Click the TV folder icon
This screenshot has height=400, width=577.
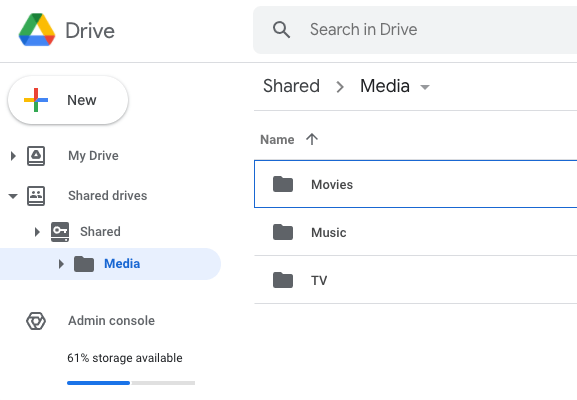tap(283, 280)
